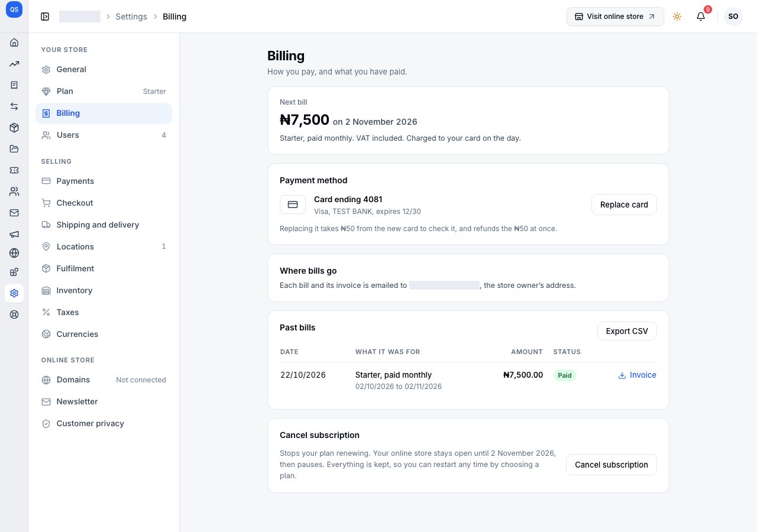The image size is (757, 532).
Task: Open the Analytics trend icon in the rail
Action: (14, 64)
